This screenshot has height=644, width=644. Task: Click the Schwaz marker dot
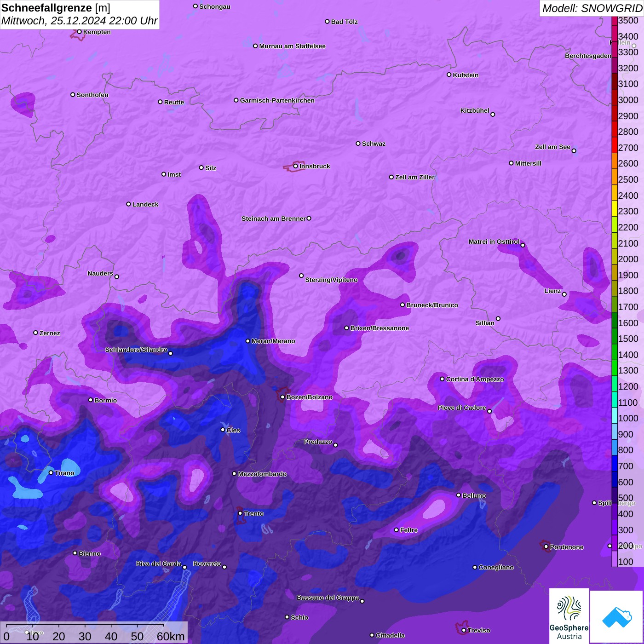tap(358, 143)
